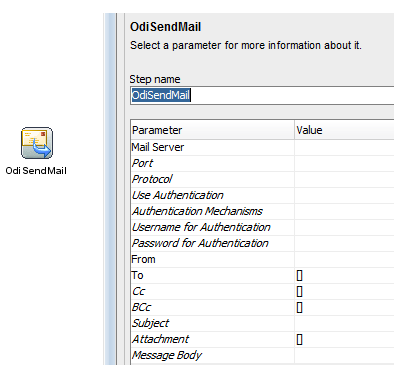Click the value cell for From
Screen dimensions: 407x382
pos(344,259)
